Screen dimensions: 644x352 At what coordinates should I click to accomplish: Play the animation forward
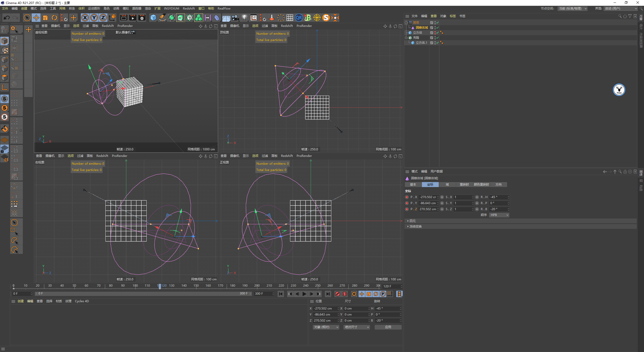(x=304, y=294)
